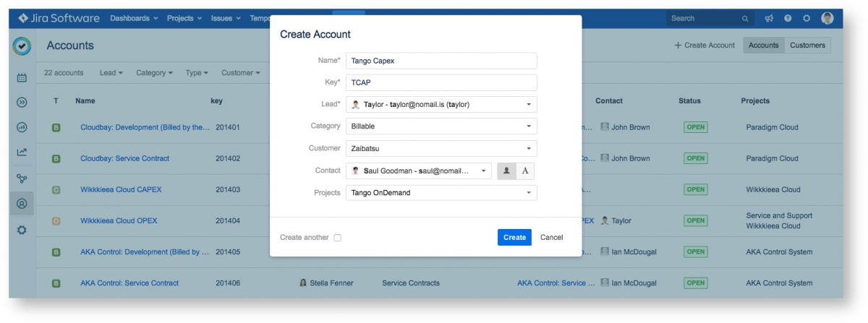Click the Name field containing Tango Capex
The height and width of the screenshot is (323, 868).
(x=441, y=61)
